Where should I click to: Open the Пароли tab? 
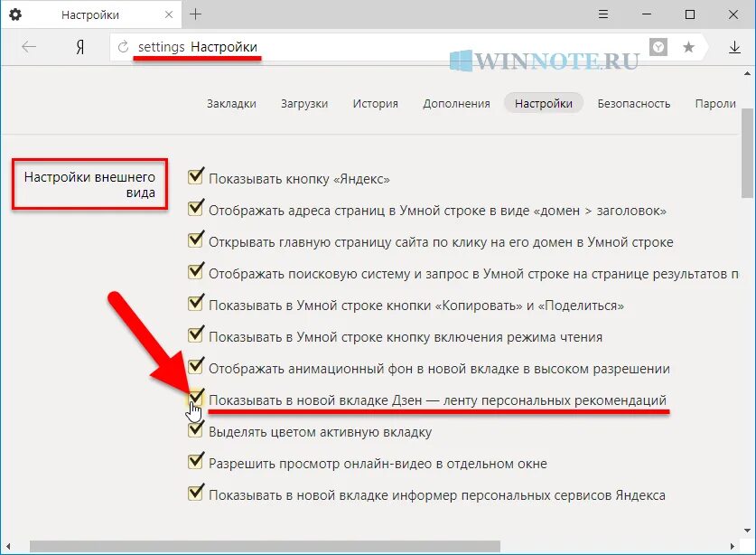(715, 104)
